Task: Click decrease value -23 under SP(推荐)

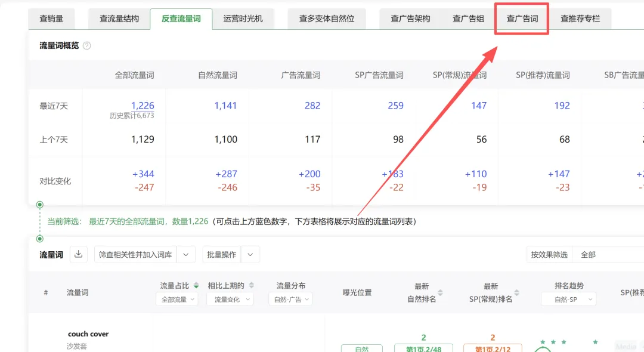Action: pyautogui.click(x=562, y=187)
